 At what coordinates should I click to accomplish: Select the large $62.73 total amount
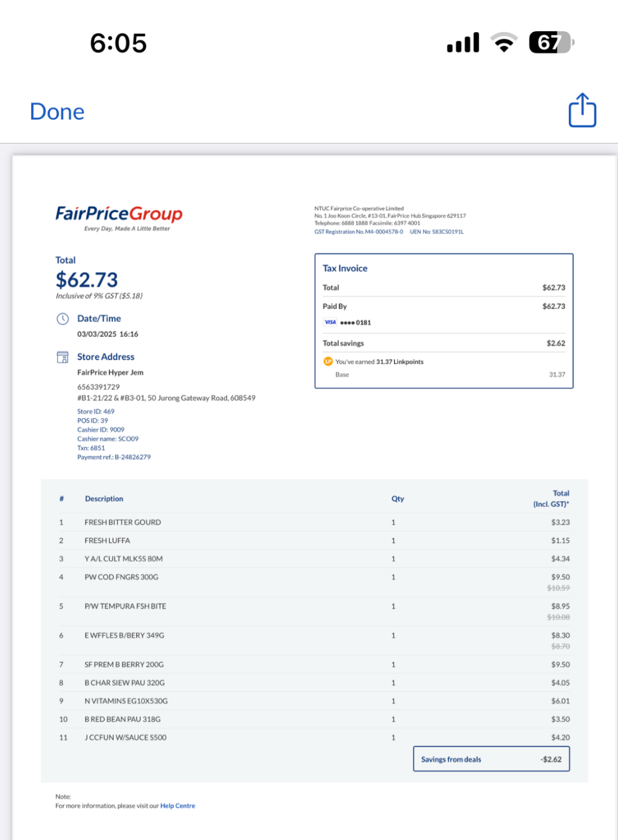pos(87,280)
